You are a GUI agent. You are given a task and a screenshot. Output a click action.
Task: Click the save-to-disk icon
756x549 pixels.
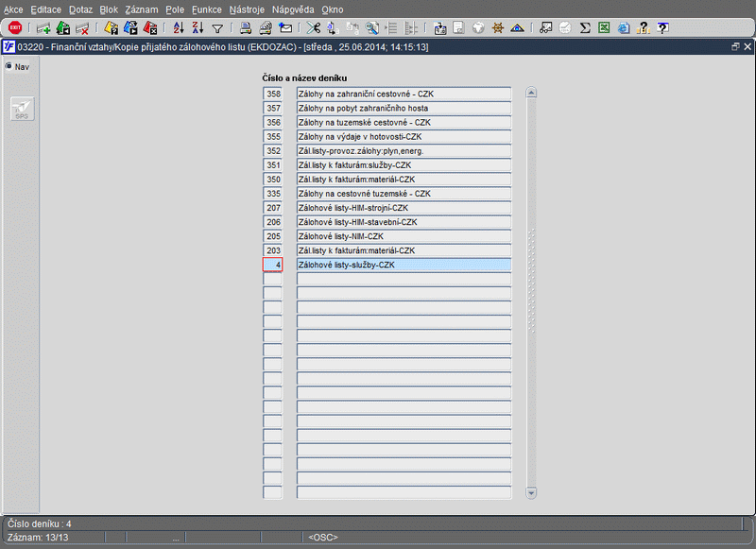pyautogui.click(x=439, y=28)
